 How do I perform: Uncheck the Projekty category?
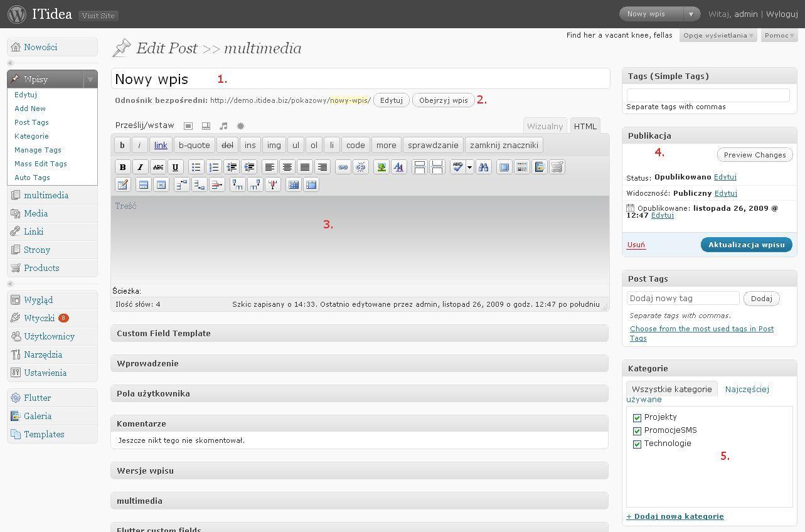(637, 418)
